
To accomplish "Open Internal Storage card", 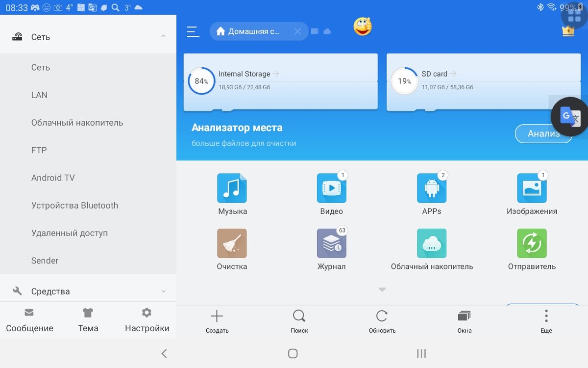I will pyautogui.click(x=281, y=81).
